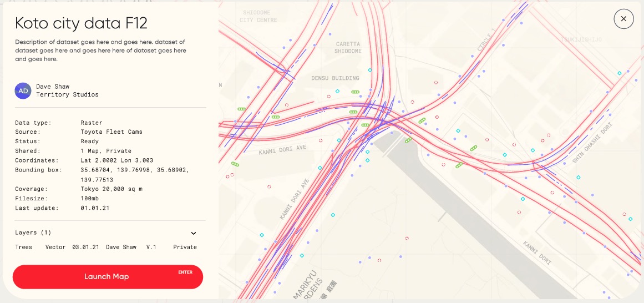Click the Layers (1) section heading
This screenshot has width=644, height=303.
(x=33, y=233)
